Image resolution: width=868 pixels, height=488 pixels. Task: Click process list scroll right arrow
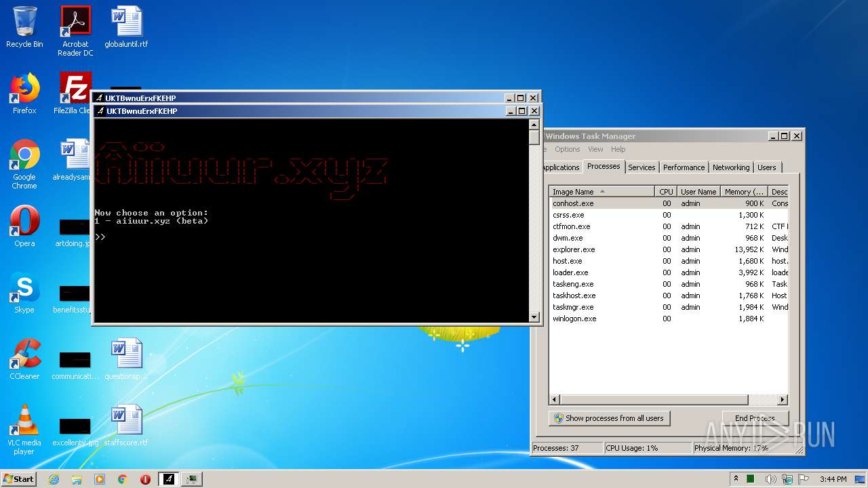[x=783, y=400]
